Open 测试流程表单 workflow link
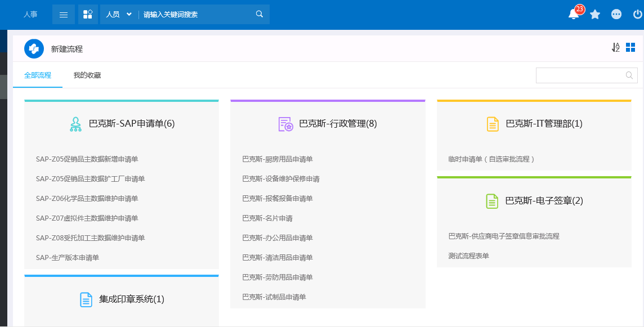 468,256
